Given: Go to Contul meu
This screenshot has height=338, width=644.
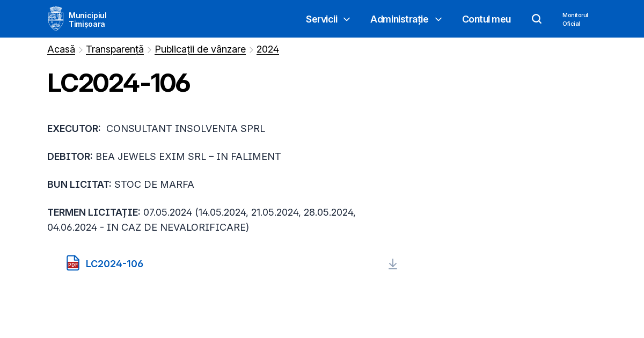Looking at the screenshot, I should (x=486, y=19).
